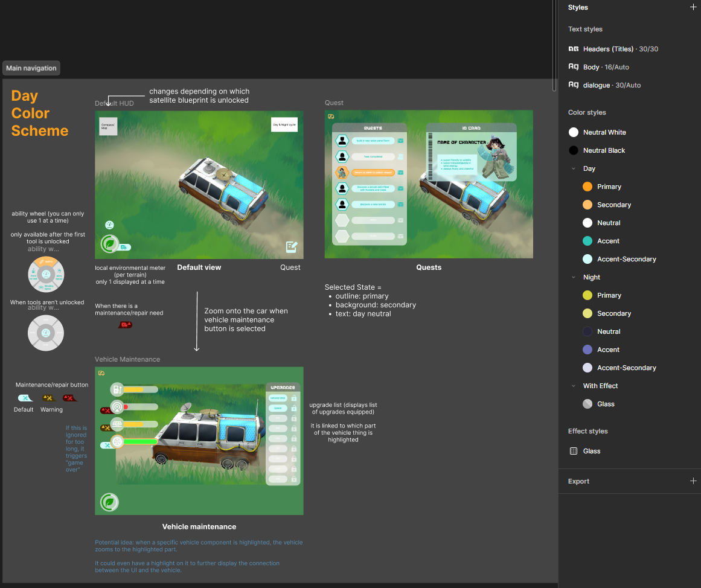This screenshot has width=701, height=588.
Task: Select the Body text style
Action: point(591,67)
